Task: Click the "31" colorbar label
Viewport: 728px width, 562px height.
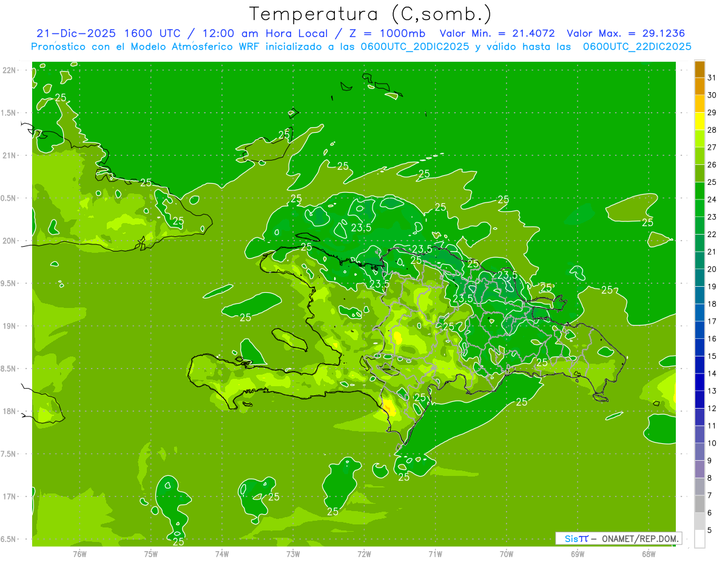Action: 712,78
